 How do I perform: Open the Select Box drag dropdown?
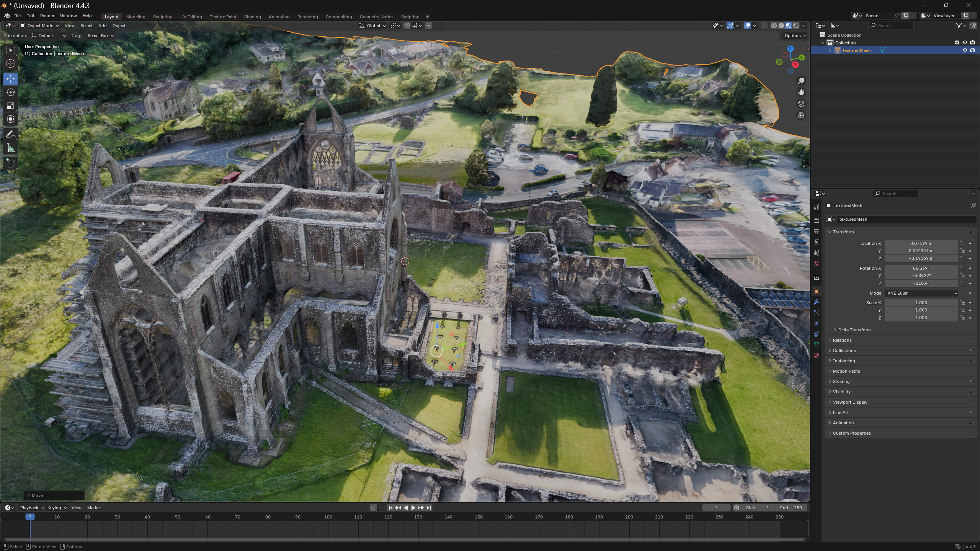tap(100, 36)
